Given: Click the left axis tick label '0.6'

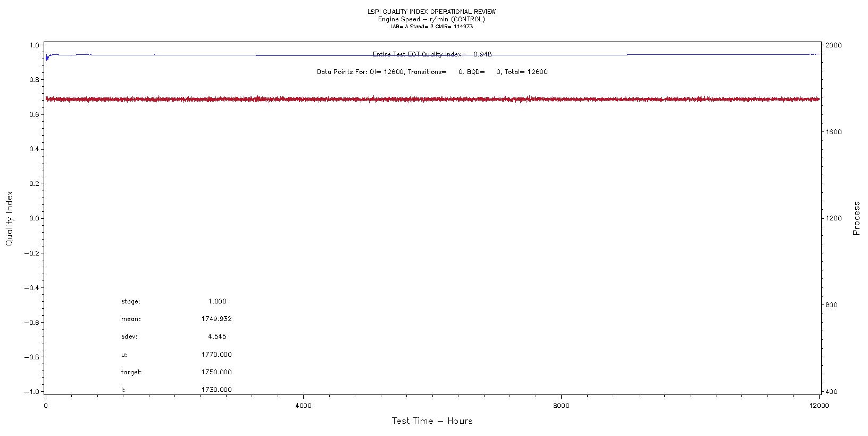Looking at the screenshot, I should (34, 114).
